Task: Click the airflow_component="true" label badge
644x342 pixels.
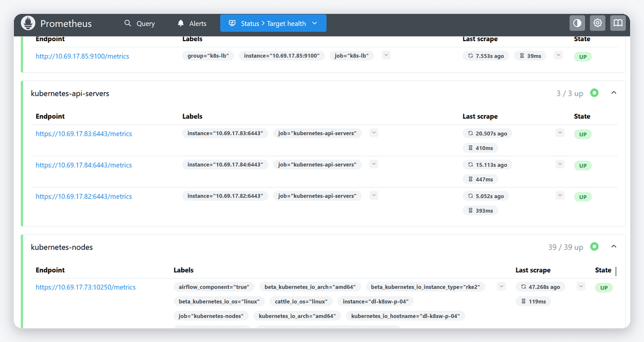Action: coord(214,287)
